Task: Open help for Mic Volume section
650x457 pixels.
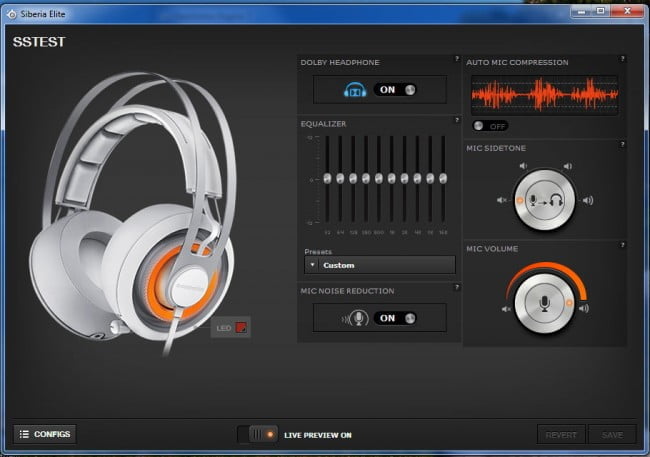Action: point(622,245)
